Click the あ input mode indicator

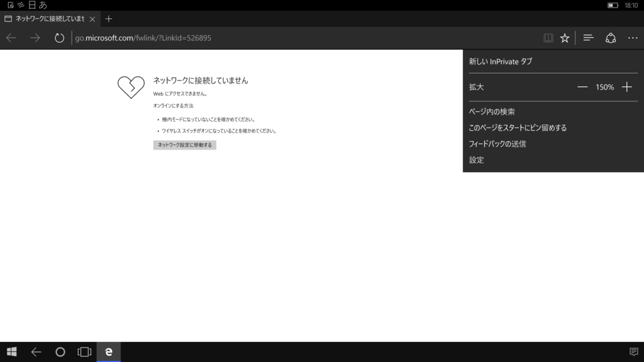(43, 5)
